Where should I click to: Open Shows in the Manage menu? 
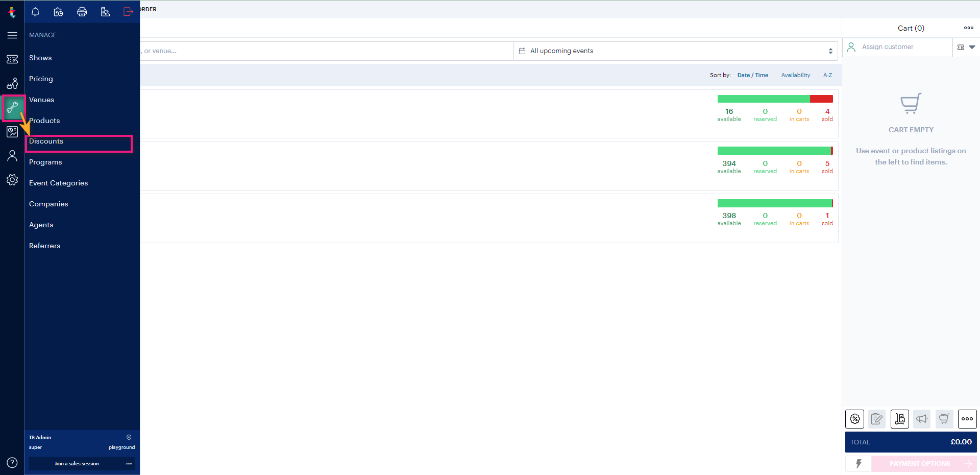pyautogui.click(x=40, y=58)
